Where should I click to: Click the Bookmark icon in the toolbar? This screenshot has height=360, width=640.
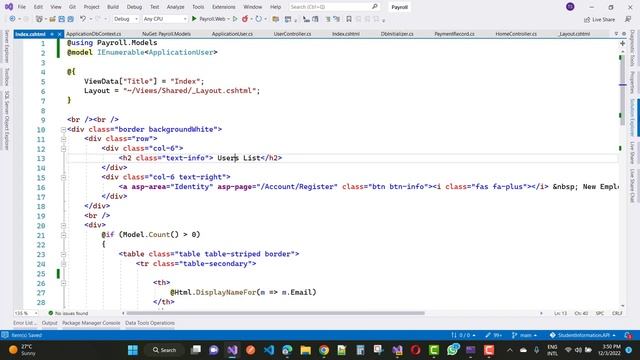coord(349,19)
